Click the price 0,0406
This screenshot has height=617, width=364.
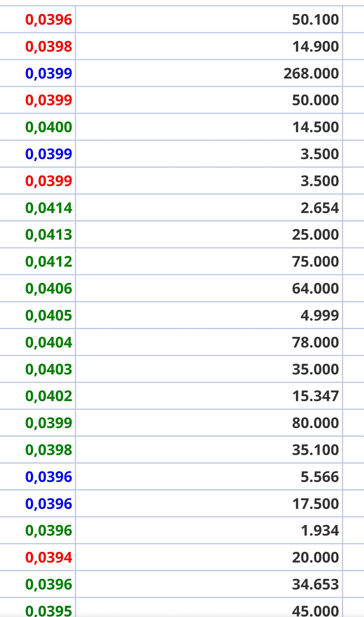click(49, 288)
